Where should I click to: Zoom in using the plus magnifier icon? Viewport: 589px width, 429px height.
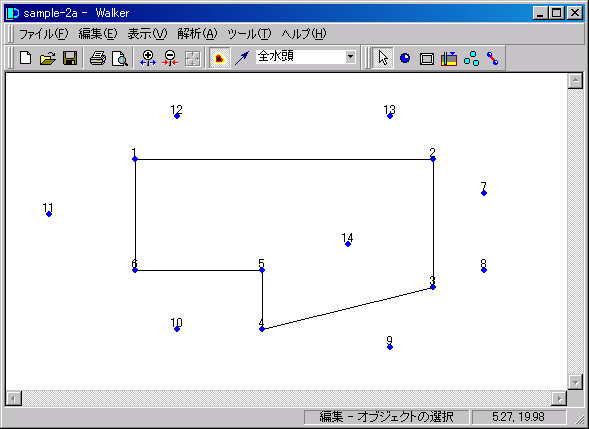pos(148,58)
